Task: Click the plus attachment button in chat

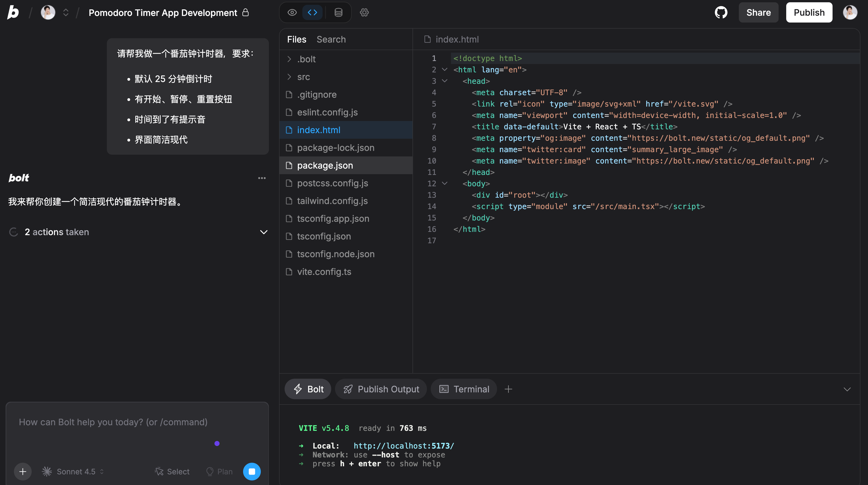Action: [x=23, y=471]
